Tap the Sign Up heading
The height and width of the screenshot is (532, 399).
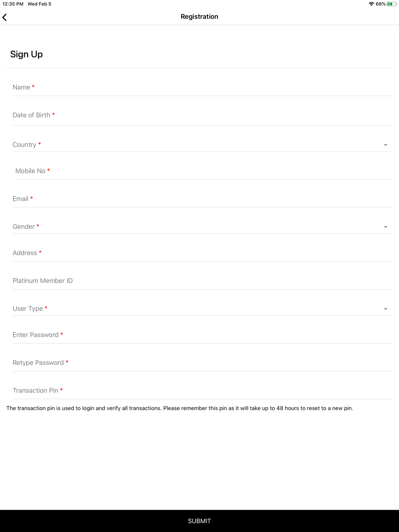pyautogui.click(x=26, y=54)
